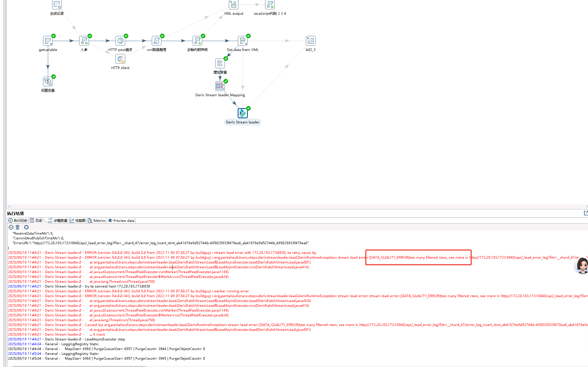Select the XML output step icon
Screen dimensions: 588x367
coord(233,5)
